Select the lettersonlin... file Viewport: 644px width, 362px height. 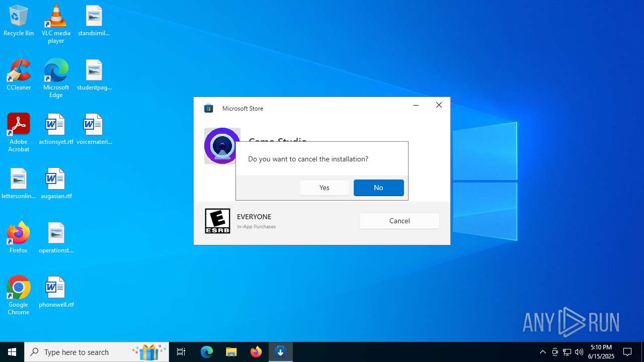[x=19, y=184]
